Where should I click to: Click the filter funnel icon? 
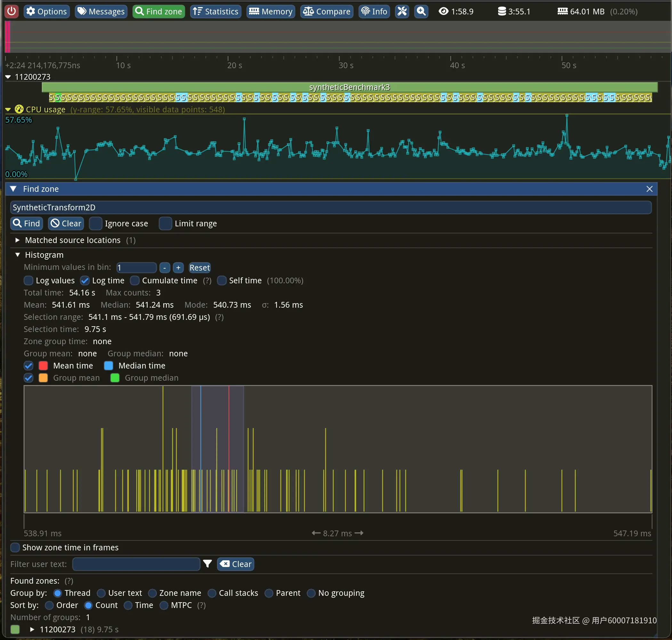207,563
